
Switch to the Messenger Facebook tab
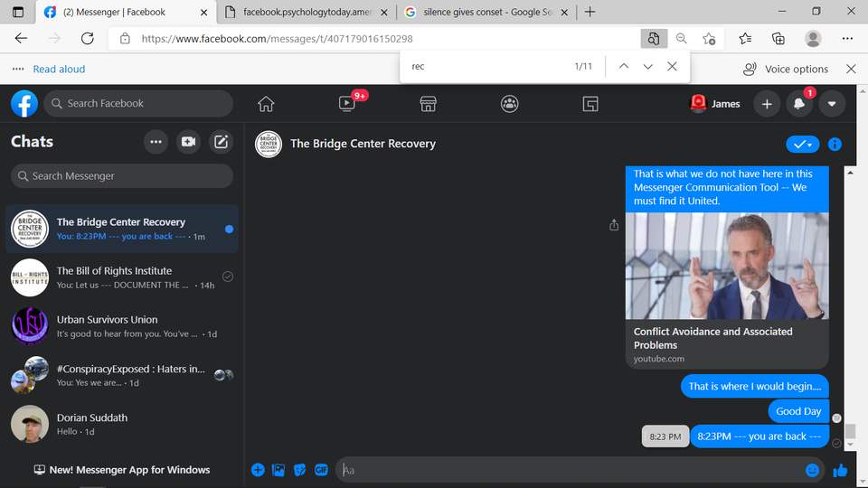127,12
